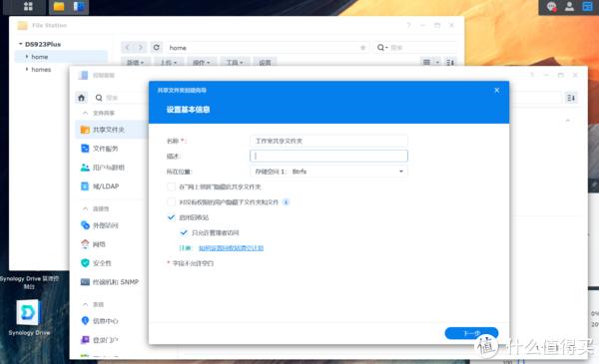Open 终端机和 SNMP in the sidebar
Viewport: 599px width, 364px height.
(x=111, y=282)
